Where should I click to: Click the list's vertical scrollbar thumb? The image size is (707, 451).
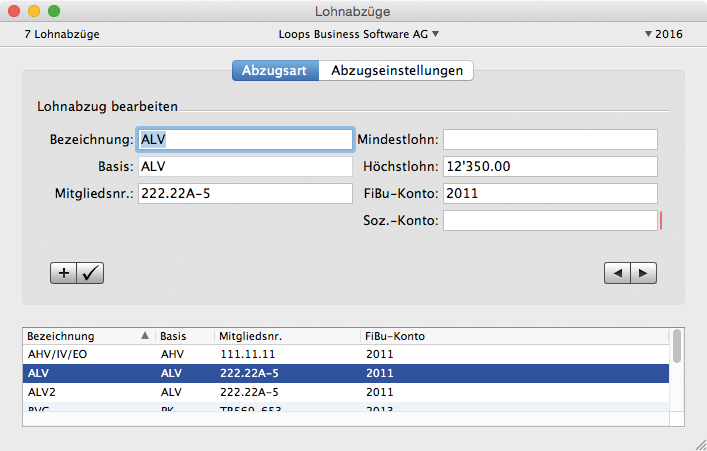(677, 346)
